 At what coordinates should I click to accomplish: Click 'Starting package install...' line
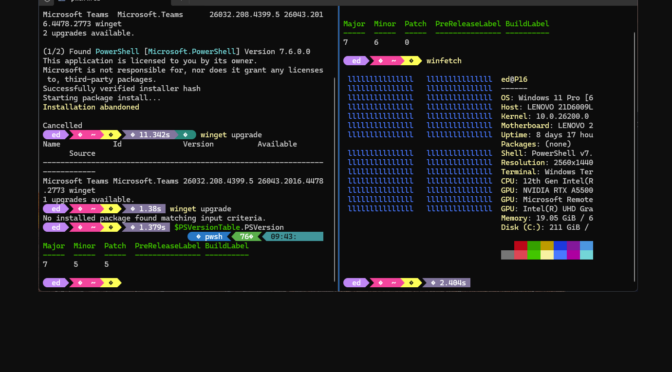pyautogui.click(x=102, y=98)
